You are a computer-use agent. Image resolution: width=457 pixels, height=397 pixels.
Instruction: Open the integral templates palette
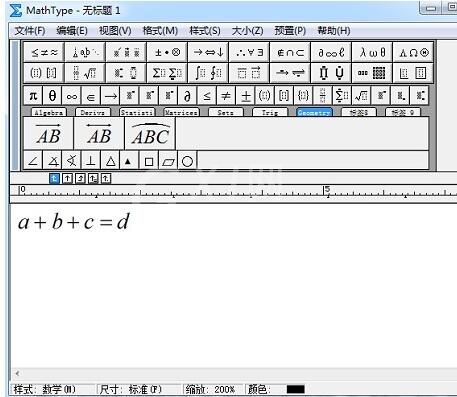tap(208, 73)
